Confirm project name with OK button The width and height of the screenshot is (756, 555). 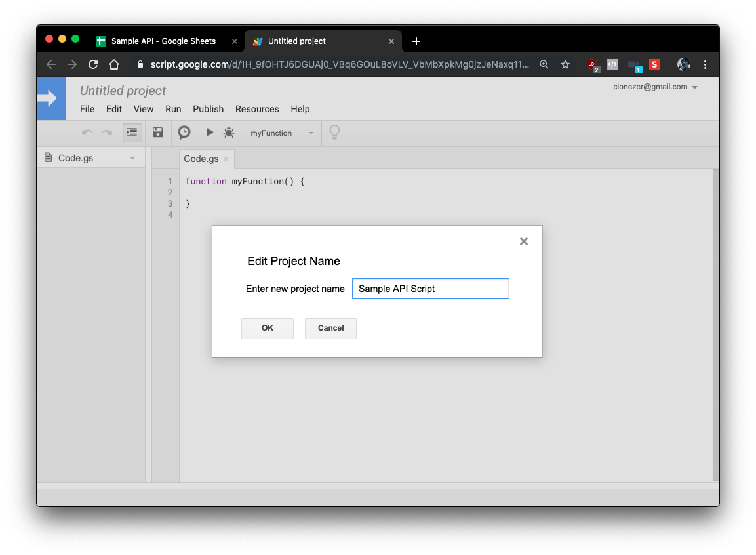(268, 329)
